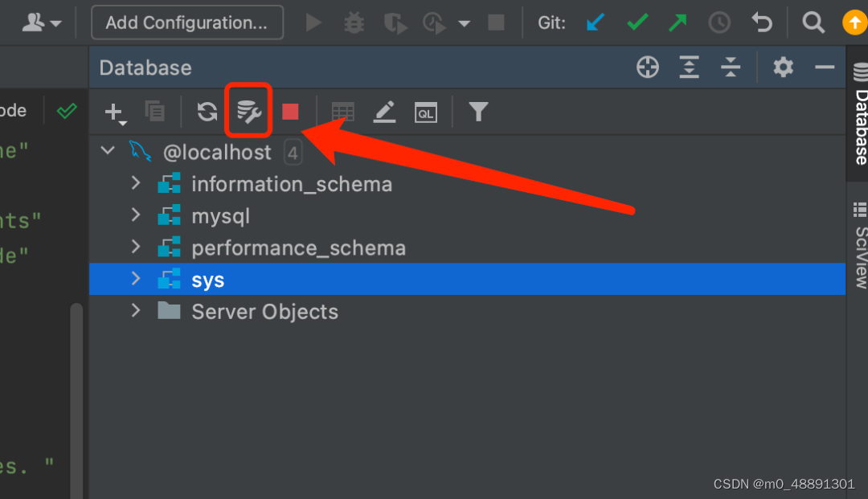Expand all nodes in Database panel

[x=690, y=67]
